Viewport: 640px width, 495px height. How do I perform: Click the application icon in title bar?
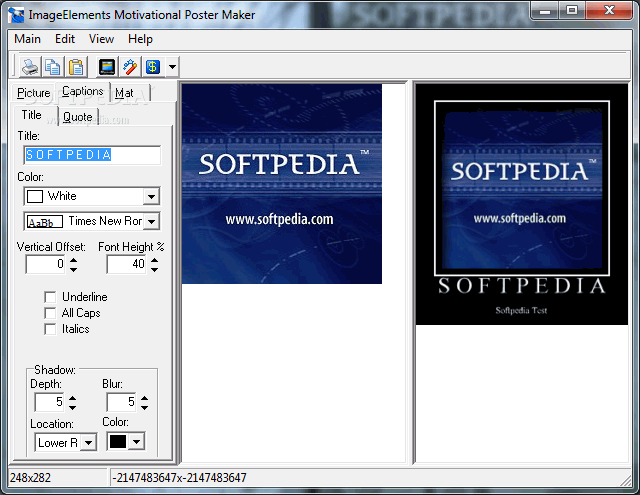point(16,15)
